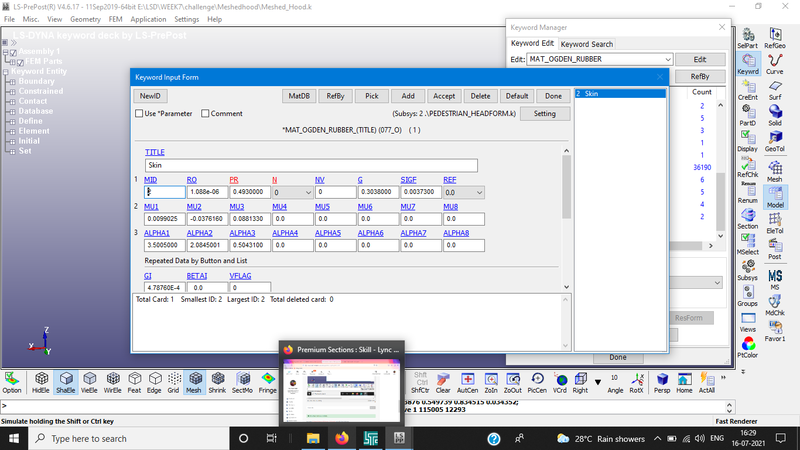Click the TITLE input field containing Skin
Image resolution: width=800 pixels, height=450 pixels.
(311, 165)
